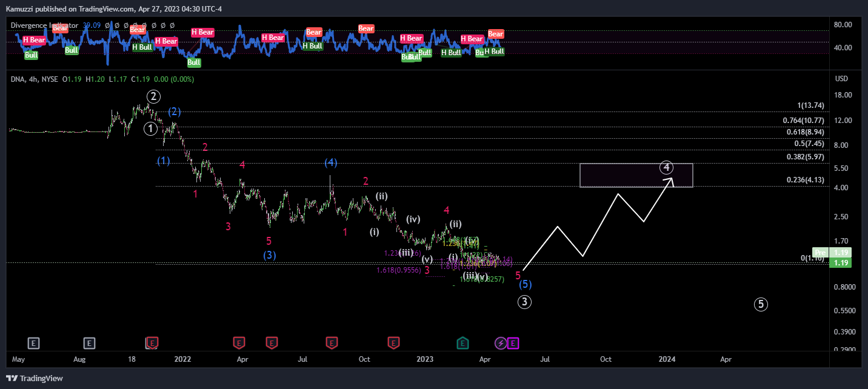The width and height of the screenshot is (868, 389).
Task: Click the 2022 date axis label
Action: (182, 359)
